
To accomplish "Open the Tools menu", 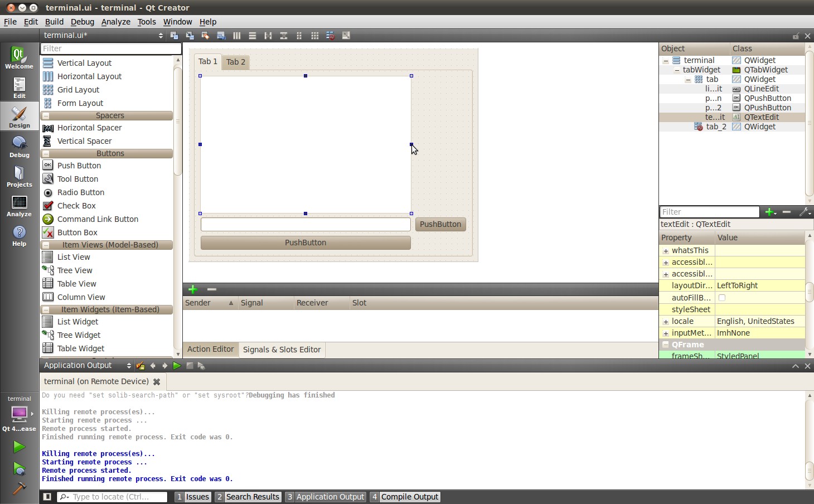I will [x=147, y=22].
